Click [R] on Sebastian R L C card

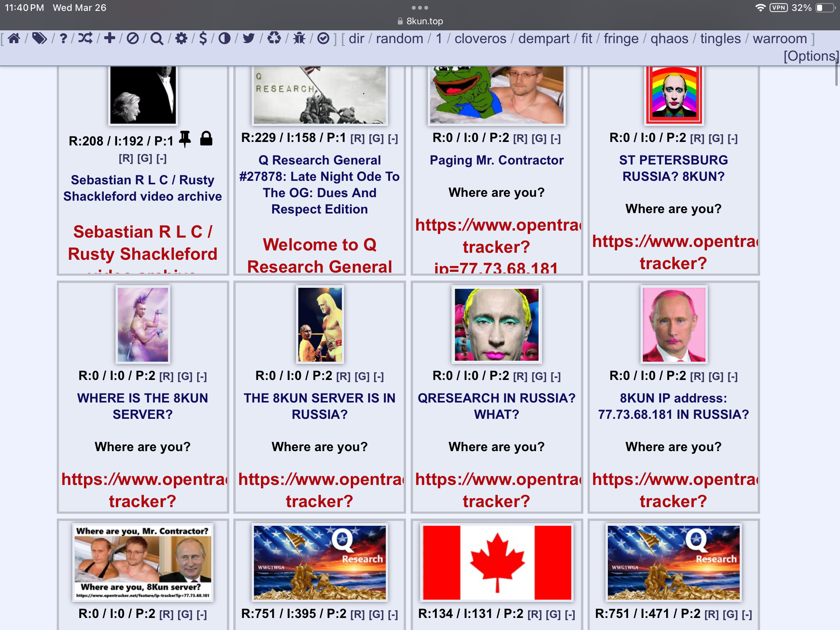pos(126,158)
